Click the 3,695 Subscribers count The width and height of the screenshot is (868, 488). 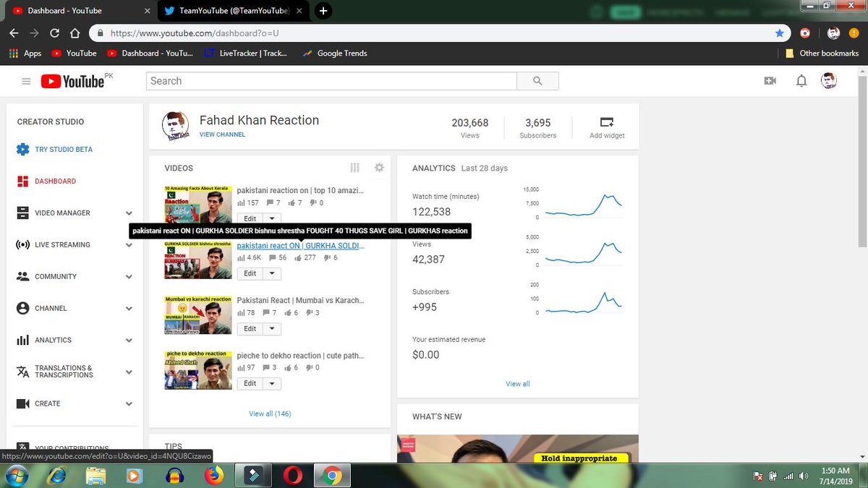(x=538, y=123)
